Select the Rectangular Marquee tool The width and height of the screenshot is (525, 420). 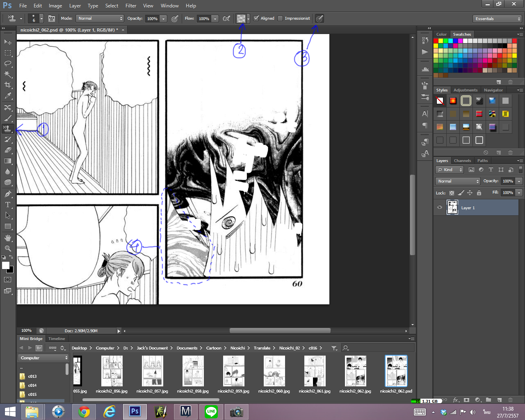tap(8, 53)
